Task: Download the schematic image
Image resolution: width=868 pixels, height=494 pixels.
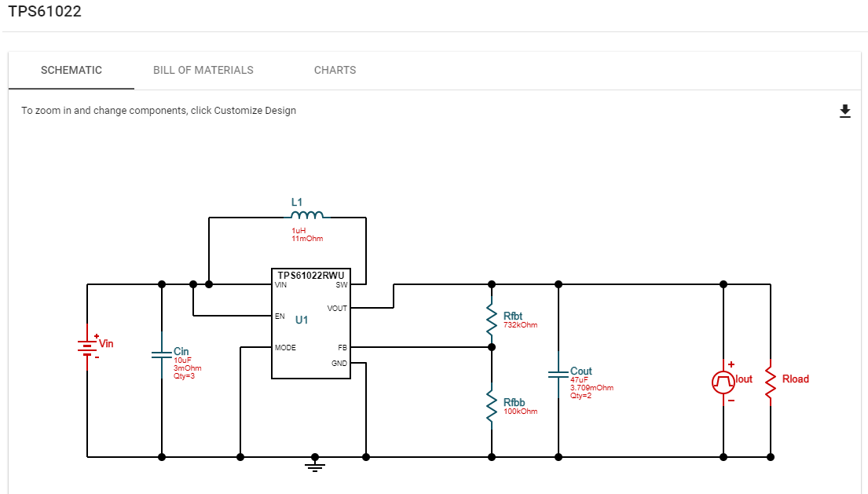Action: pyautogui.click(x=844, y=111)
